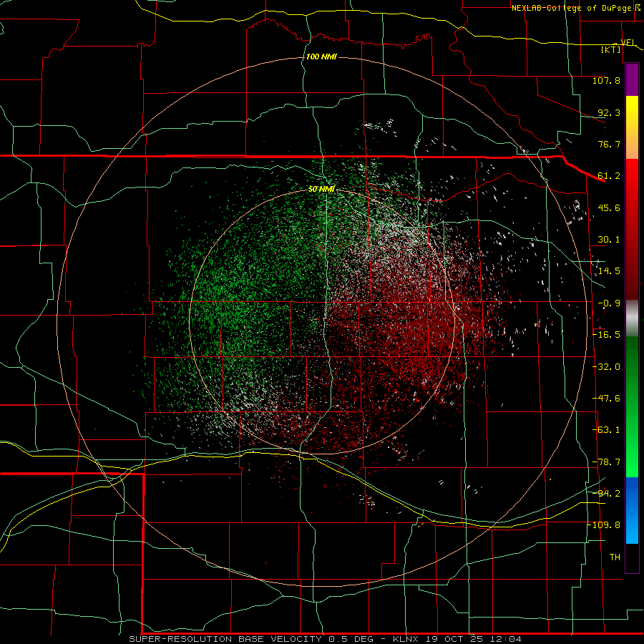This screenshot has height=644, width=644.
Task: Click the 30.1 velocity scale value
Action: click(x=609, y=240)
